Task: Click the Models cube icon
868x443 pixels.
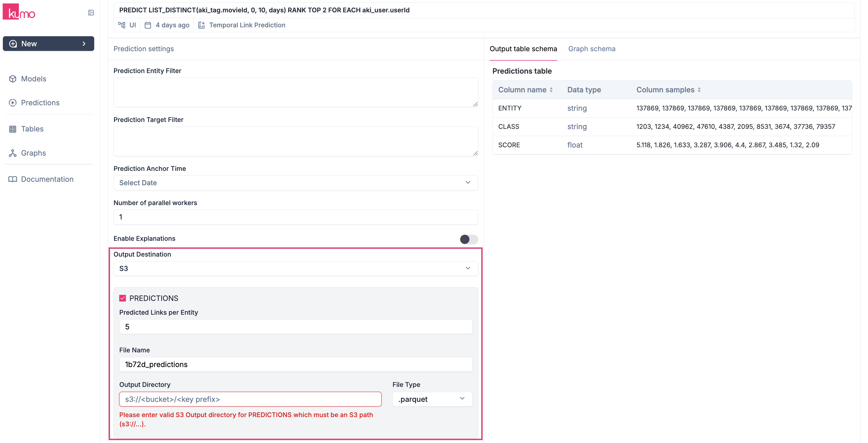Action: (x=13, y=79)
